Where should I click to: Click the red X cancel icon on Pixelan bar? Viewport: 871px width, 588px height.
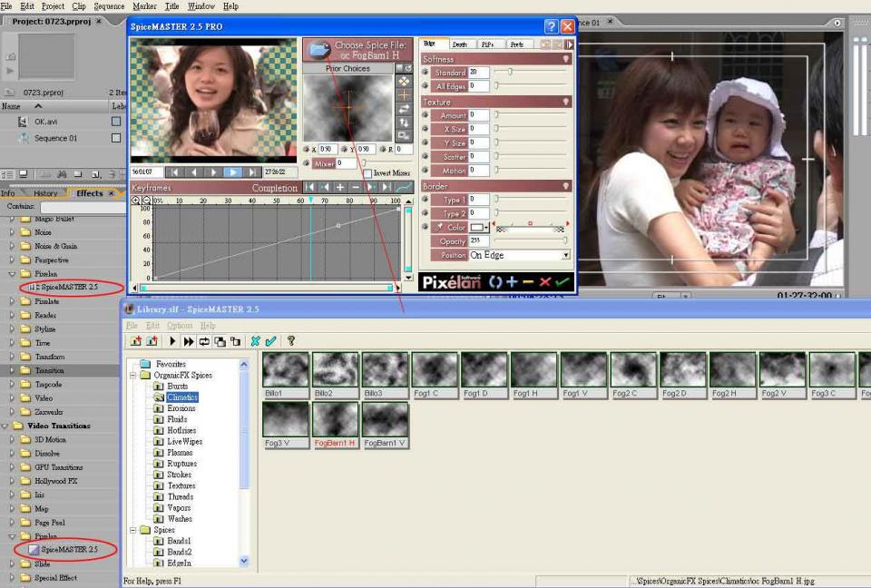544,281
